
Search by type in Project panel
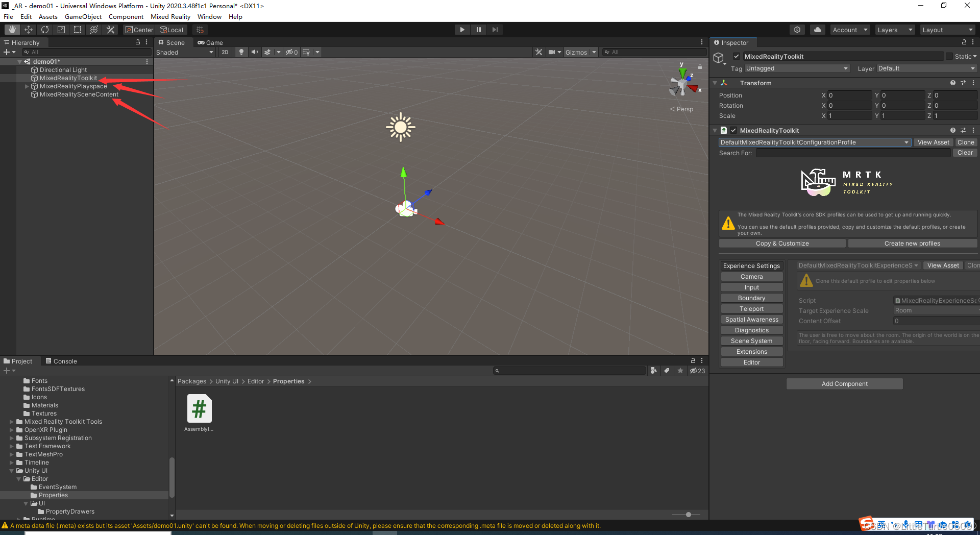[654, 371]
